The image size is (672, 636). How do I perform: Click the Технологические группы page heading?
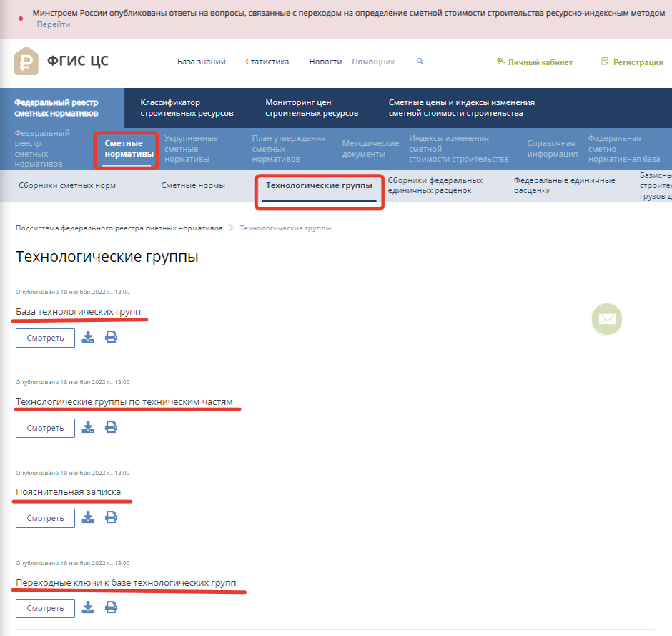click(107, 256)
